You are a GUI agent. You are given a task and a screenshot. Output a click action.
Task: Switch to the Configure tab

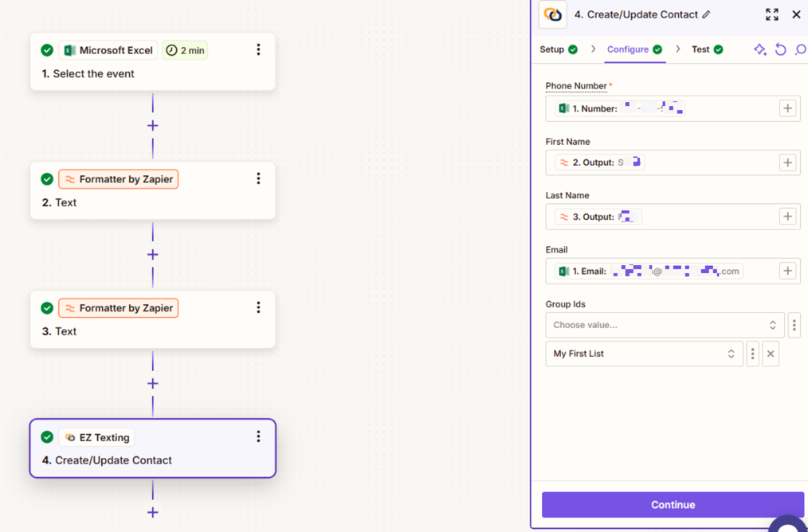point(635,49)
